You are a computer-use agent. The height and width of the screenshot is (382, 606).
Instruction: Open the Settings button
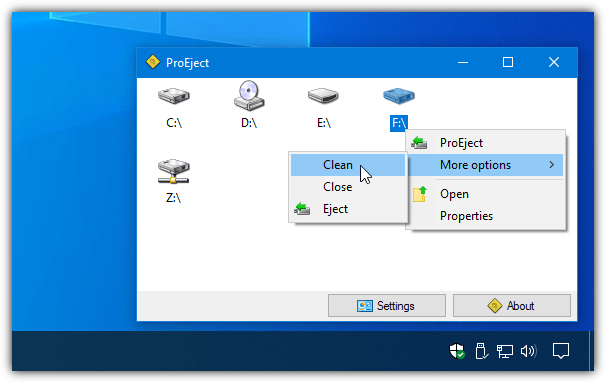pos(386,306)
